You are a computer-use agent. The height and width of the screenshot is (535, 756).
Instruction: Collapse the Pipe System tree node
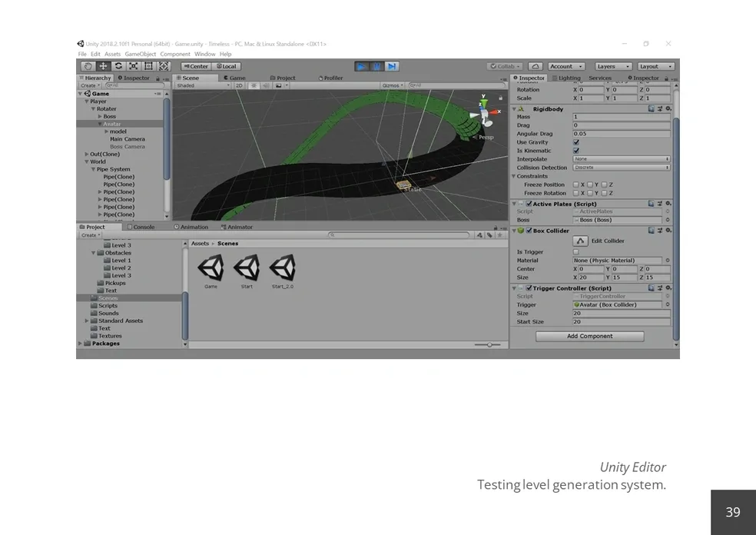tap(93, 169)
